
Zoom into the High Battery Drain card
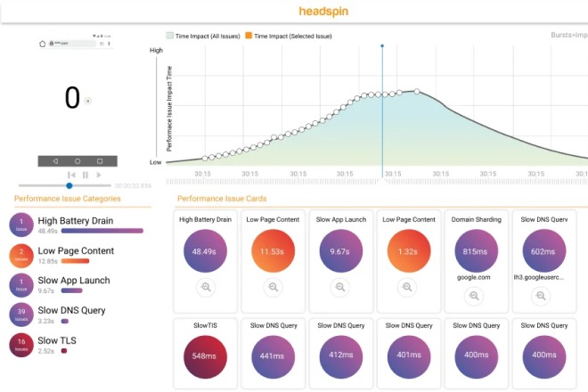pos(206,287)
